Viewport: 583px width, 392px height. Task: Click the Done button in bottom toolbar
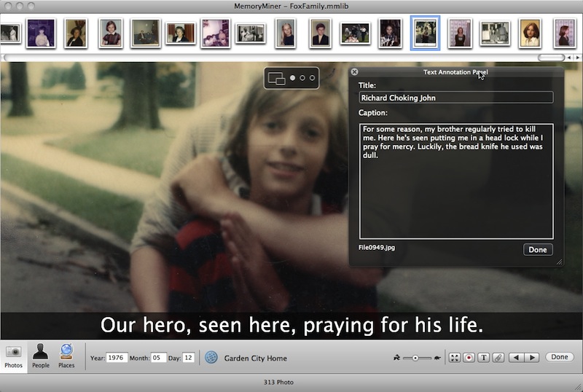coord(560,357)
